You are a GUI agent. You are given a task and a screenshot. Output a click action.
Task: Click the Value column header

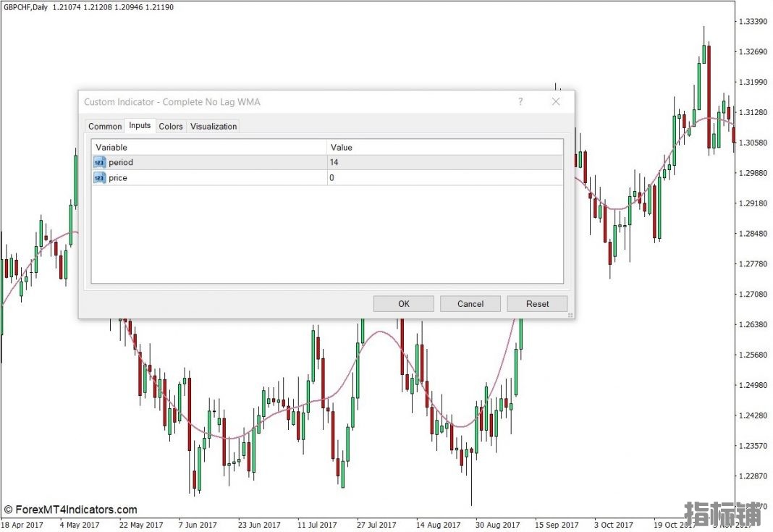(x=444, y=147)
